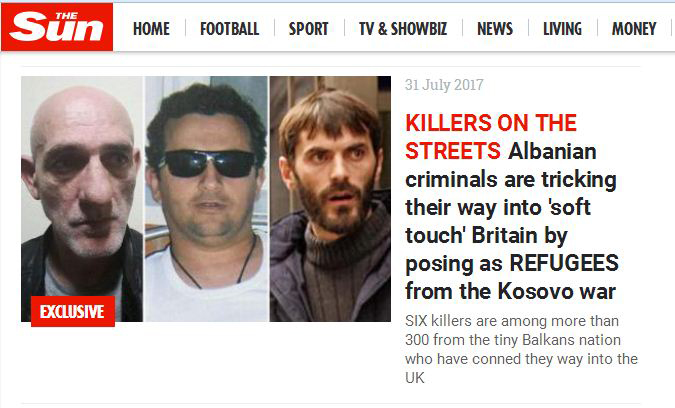Switch to the NEWS section
The image size is (675, 408).
[x=495, y=29]
